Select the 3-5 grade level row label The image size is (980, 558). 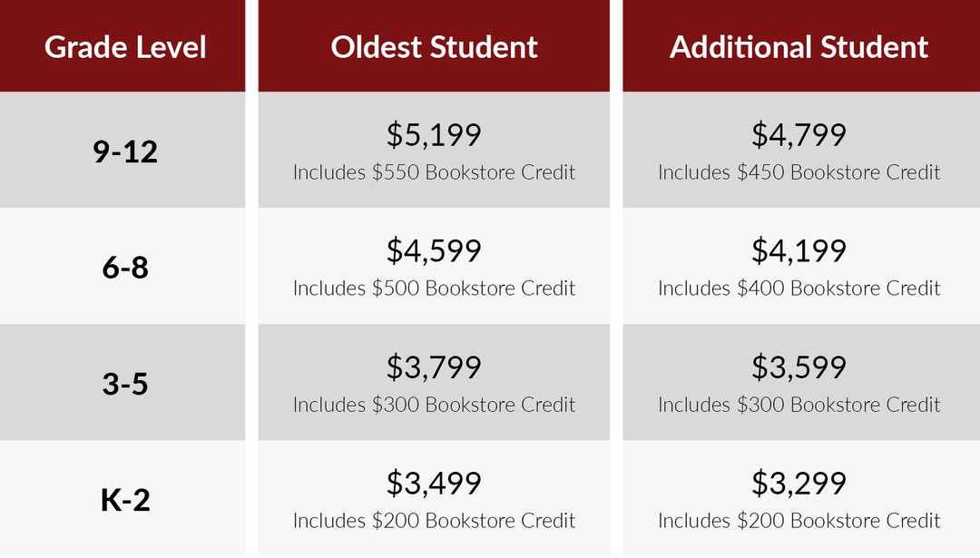125,384
